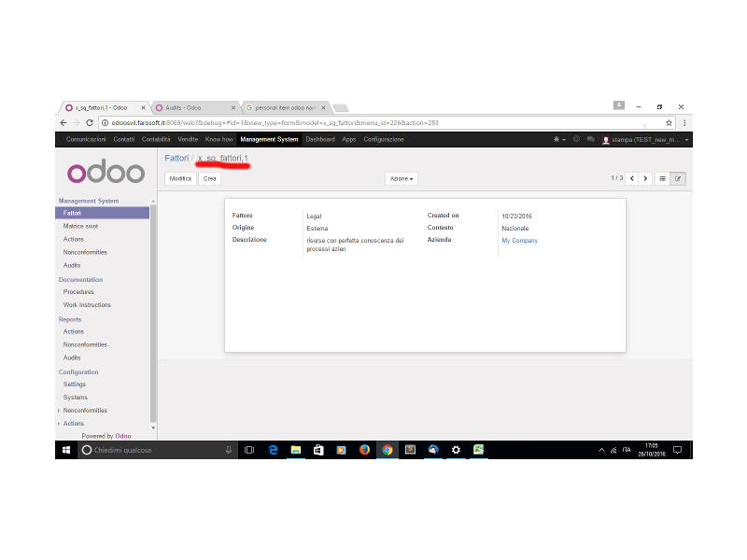747x560 pixels.
Task: Open the conversations chat bubbles icon
Action: [x=591, y=139]
